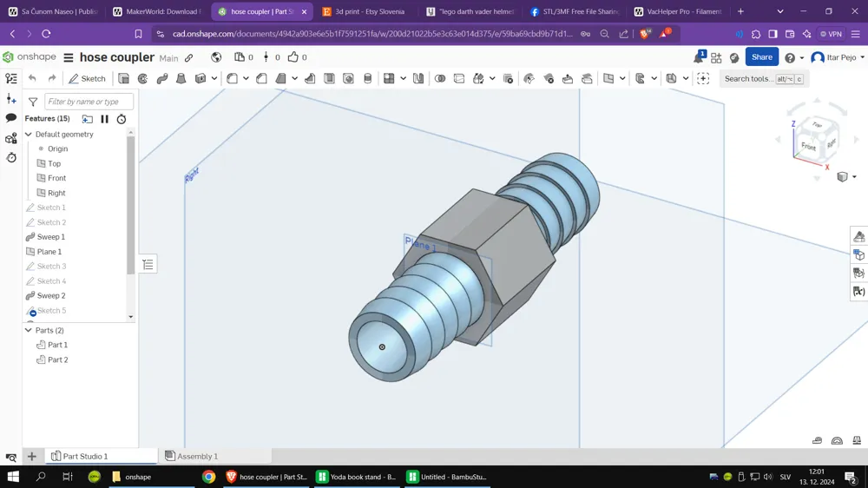Select the Shell tool
Screen dimensions: 868x488
click(x=329, y=79)
